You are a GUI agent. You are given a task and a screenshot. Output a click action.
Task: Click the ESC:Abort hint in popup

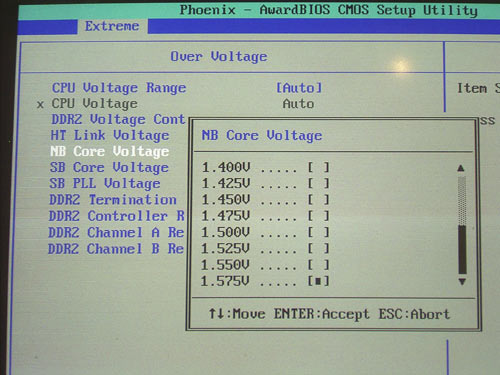coord(414,314)
